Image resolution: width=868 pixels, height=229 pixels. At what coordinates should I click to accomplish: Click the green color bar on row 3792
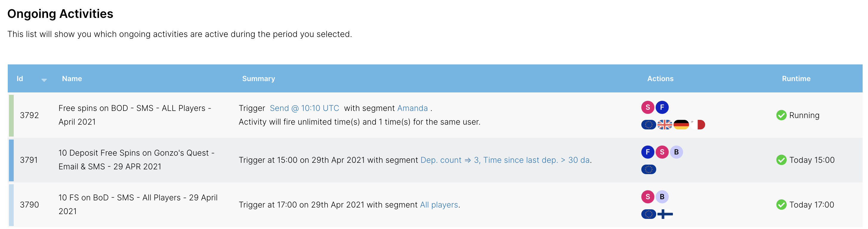[x=11, y=115]
